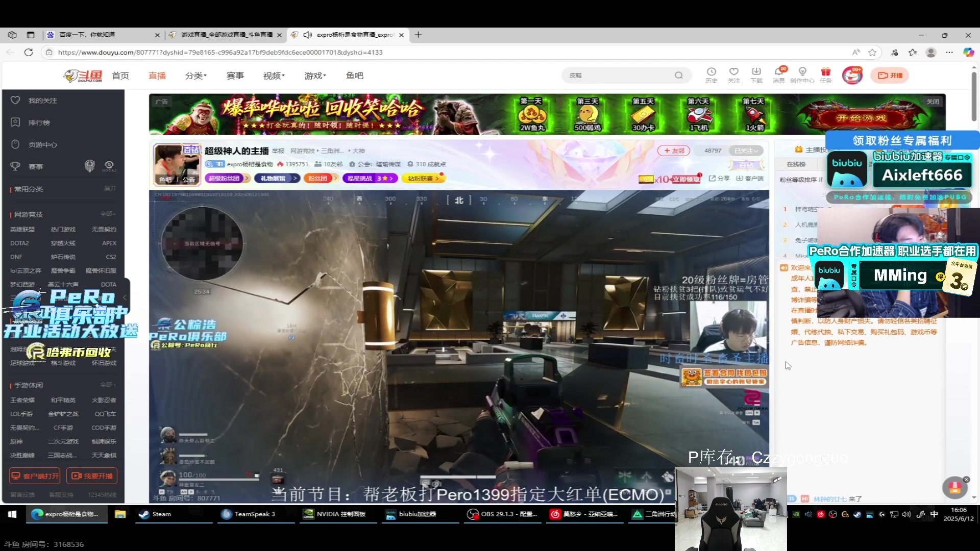Open the Copilot icon in Edge toolbar
The width and height of the screenshot is (980, 551).
[x=968, y=52]
